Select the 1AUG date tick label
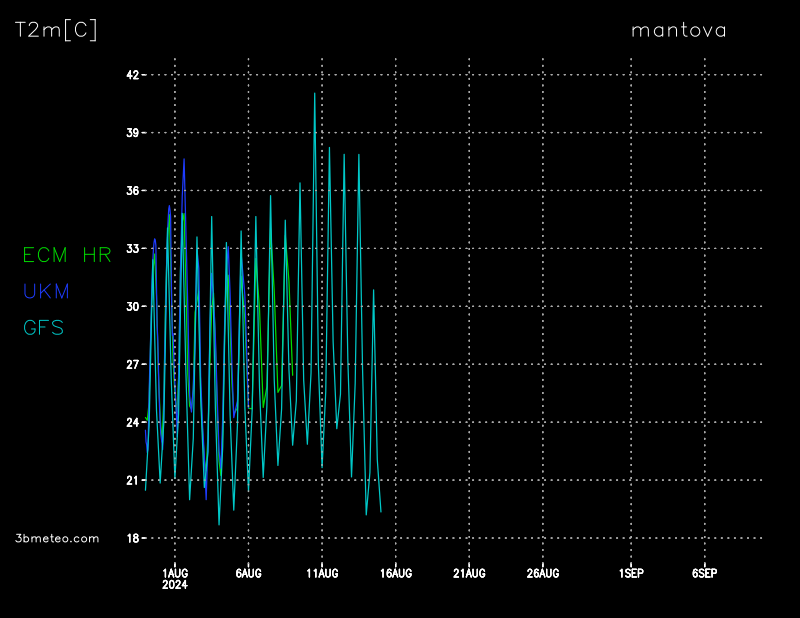 (175, 573)
